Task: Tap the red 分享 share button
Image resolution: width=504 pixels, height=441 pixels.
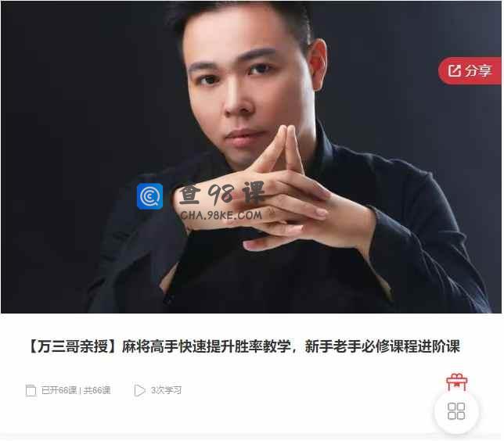Action: point(470,70)
